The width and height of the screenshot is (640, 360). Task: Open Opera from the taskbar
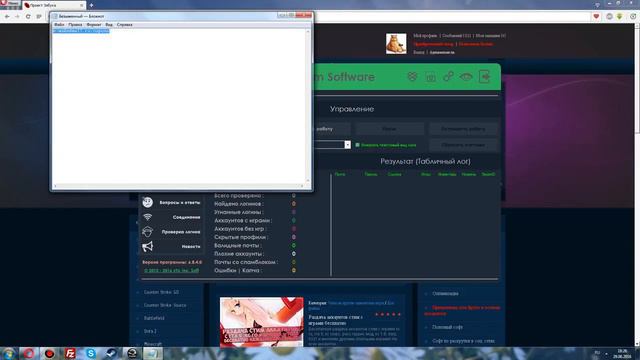click(28, 353)
